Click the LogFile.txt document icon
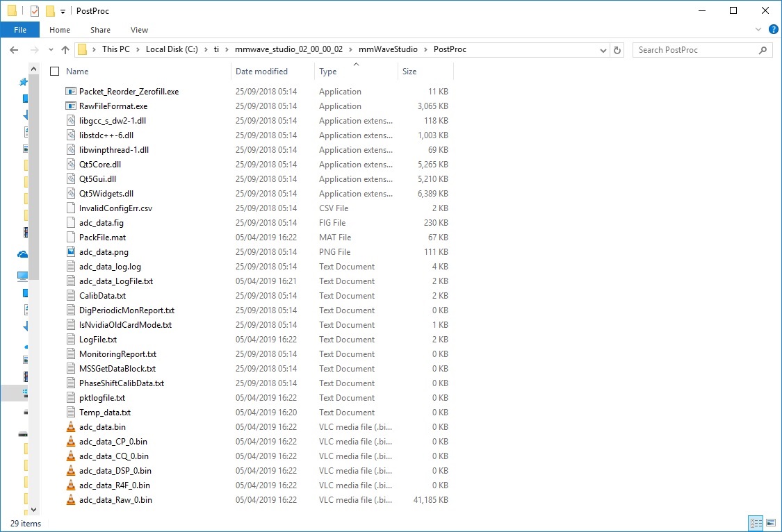 [x=71, y=340]
